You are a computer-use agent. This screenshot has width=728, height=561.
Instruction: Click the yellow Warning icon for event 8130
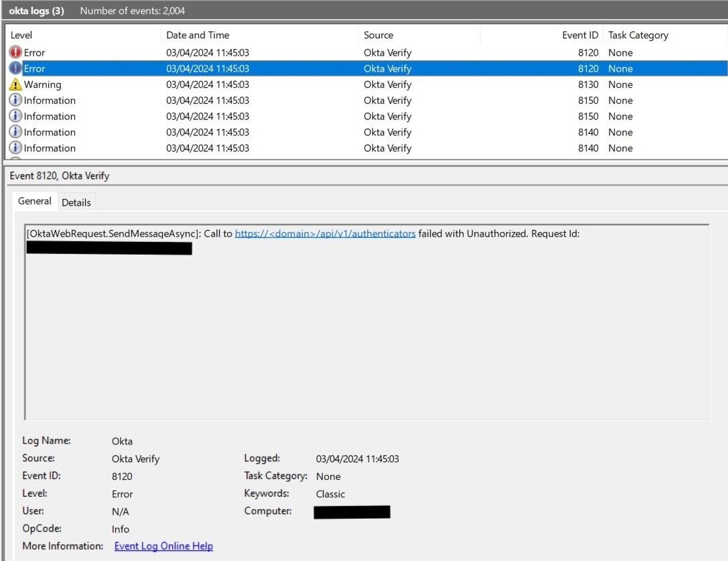click(x=15, y=84)
